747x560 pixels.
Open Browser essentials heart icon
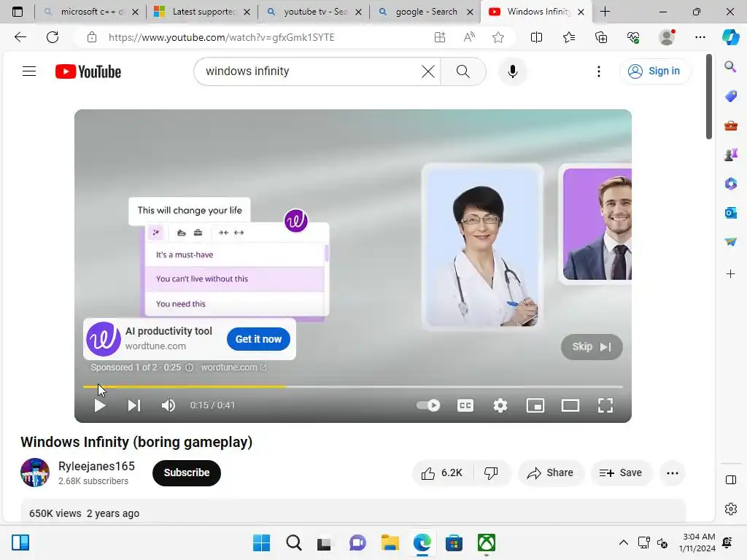[x=633, y=37]
